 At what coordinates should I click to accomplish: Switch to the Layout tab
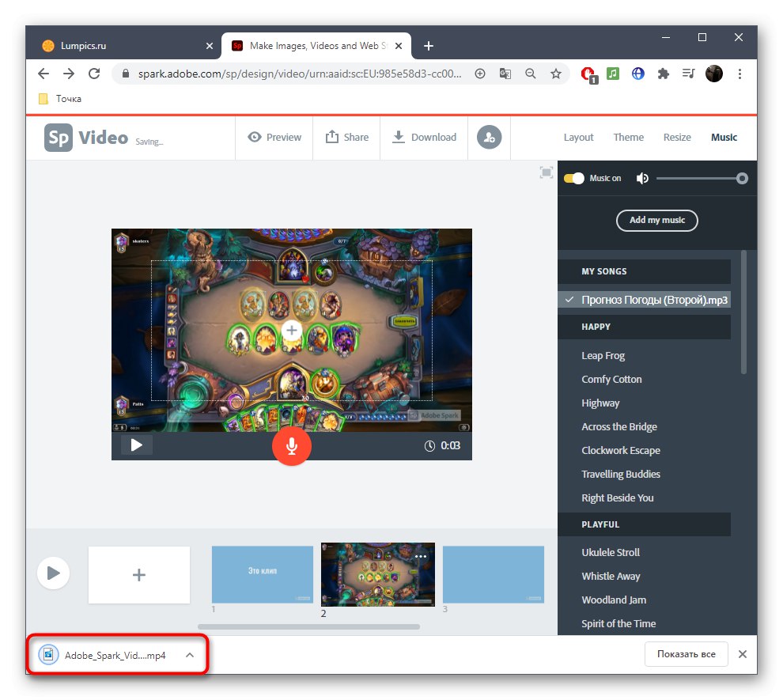578,138
